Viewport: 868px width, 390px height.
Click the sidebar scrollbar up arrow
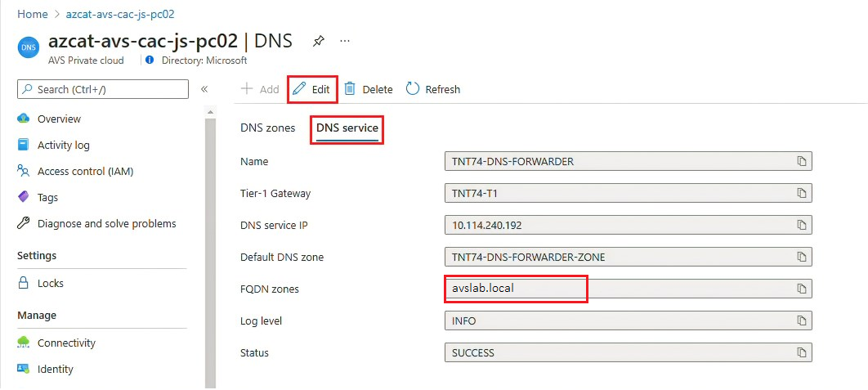coord(210,113)
